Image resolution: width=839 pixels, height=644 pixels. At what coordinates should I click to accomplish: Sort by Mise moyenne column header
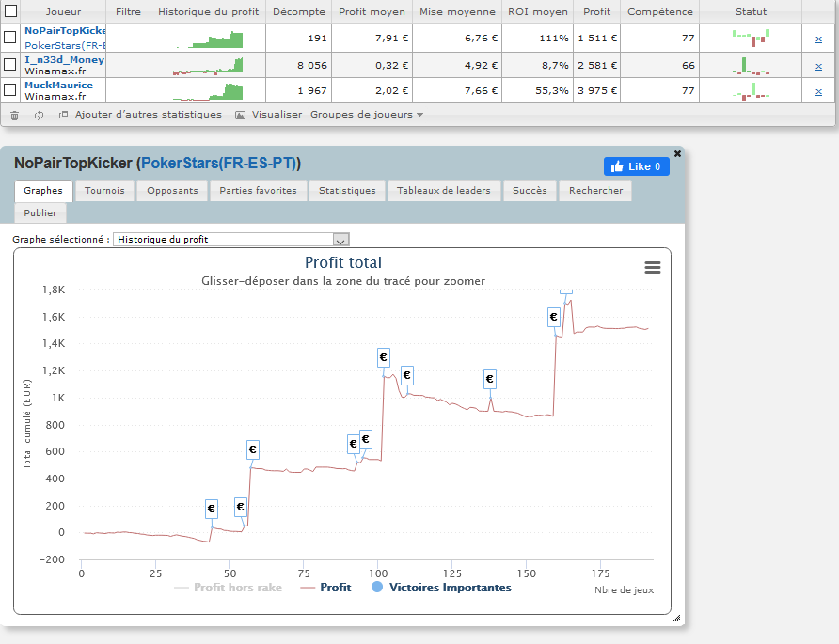pyautogui.click(x=457, y=12)
